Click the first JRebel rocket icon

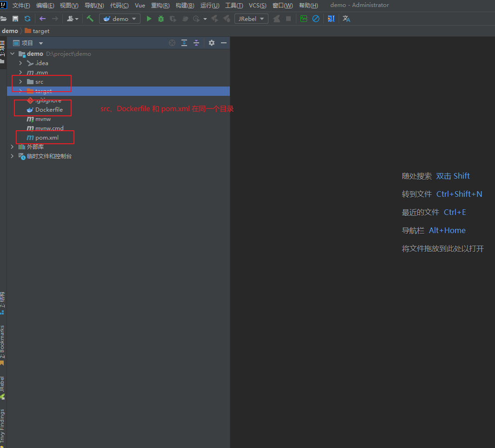pos(214,19)
